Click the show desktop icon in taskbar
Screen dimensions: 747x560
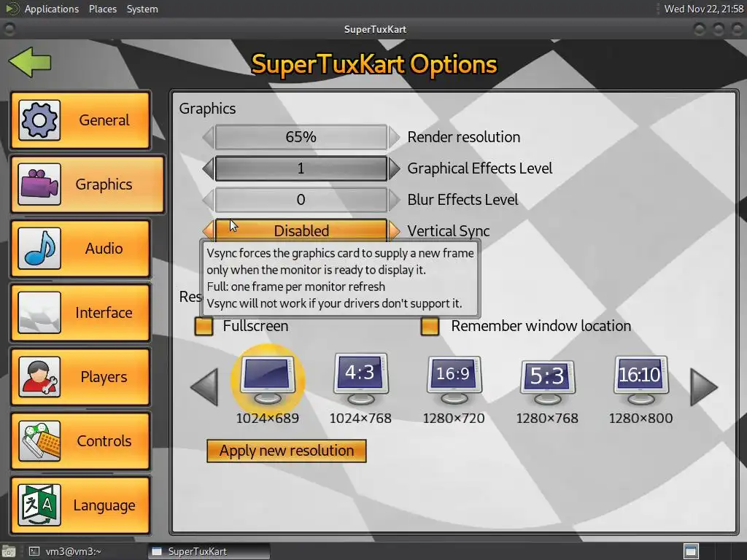(9, 551)
